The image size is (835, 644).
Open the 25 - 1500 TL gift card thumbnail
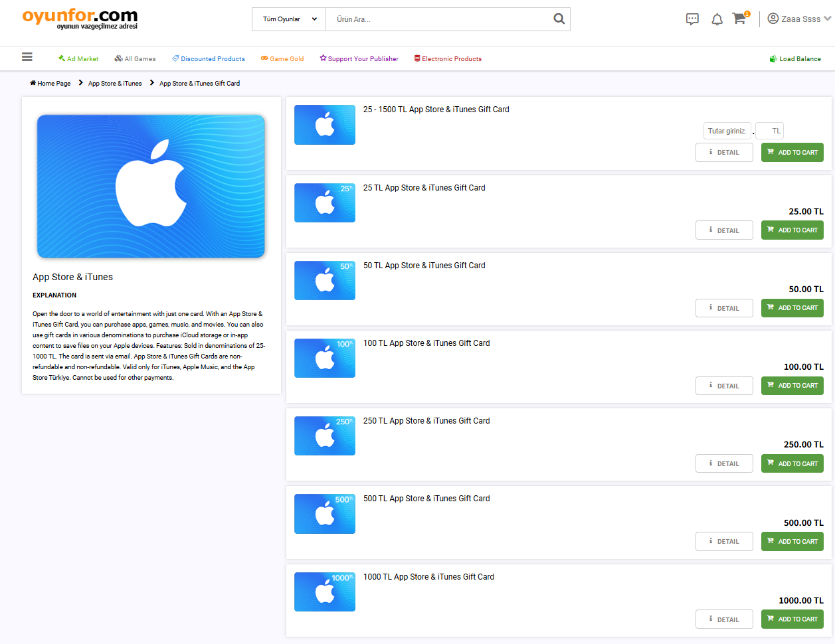[x=325, y=125]
